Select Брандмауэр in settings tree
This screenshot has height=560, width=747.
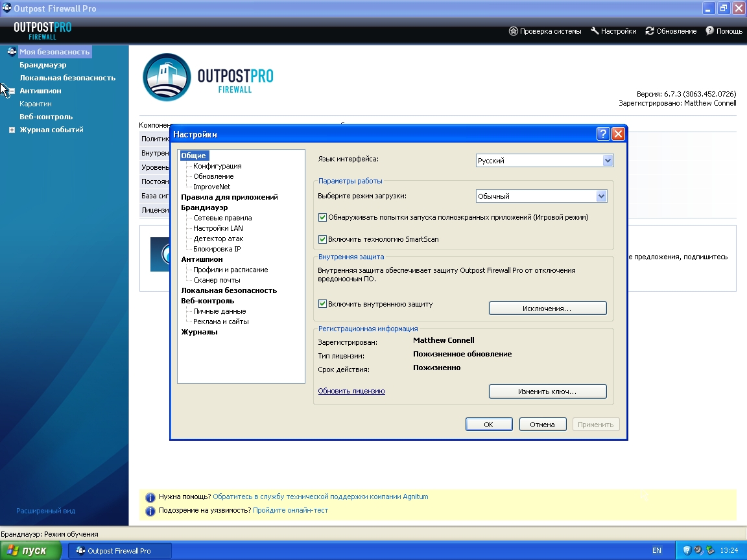[204, 207]
